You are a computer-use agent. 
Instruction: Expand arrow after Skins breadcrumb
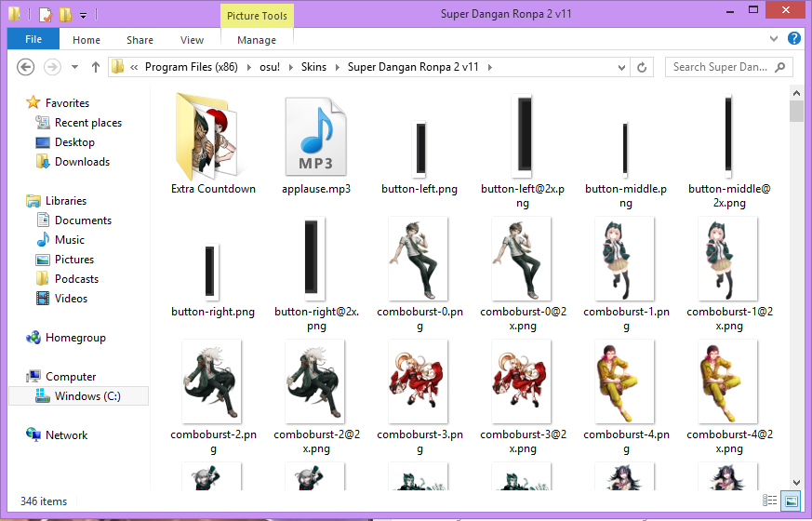[337, 67]
